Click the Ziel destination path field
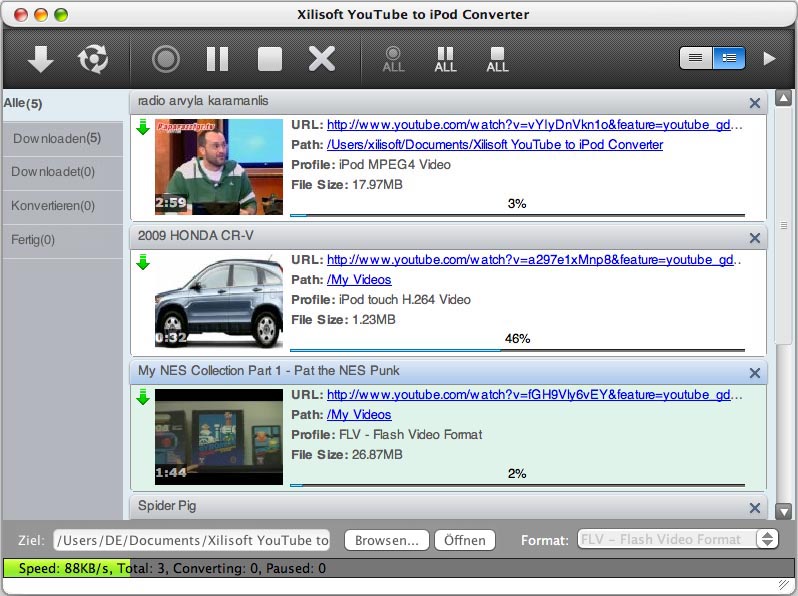Screen dimensions: 798x596 [x=191, y=540]
